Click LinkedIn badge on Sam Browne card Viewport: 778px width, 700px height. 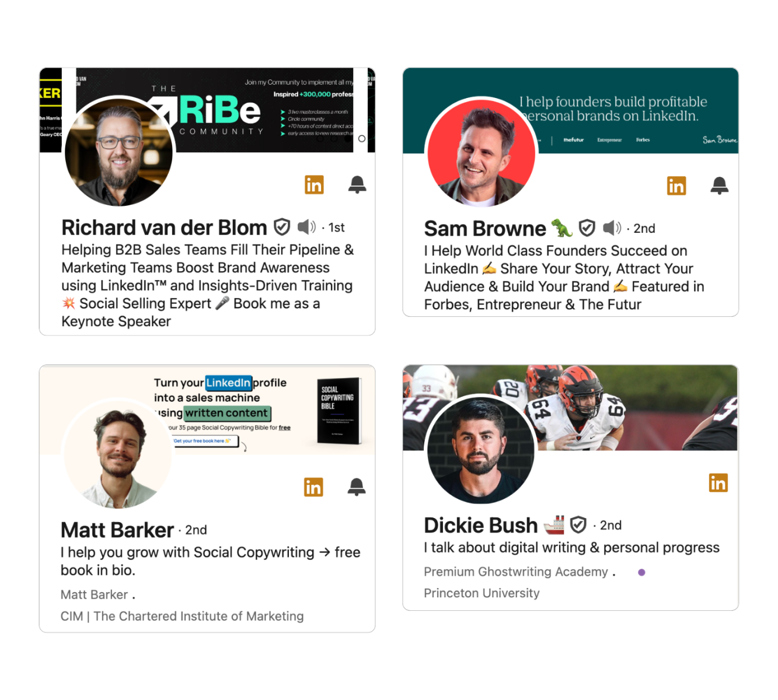(x=676, y=186)
